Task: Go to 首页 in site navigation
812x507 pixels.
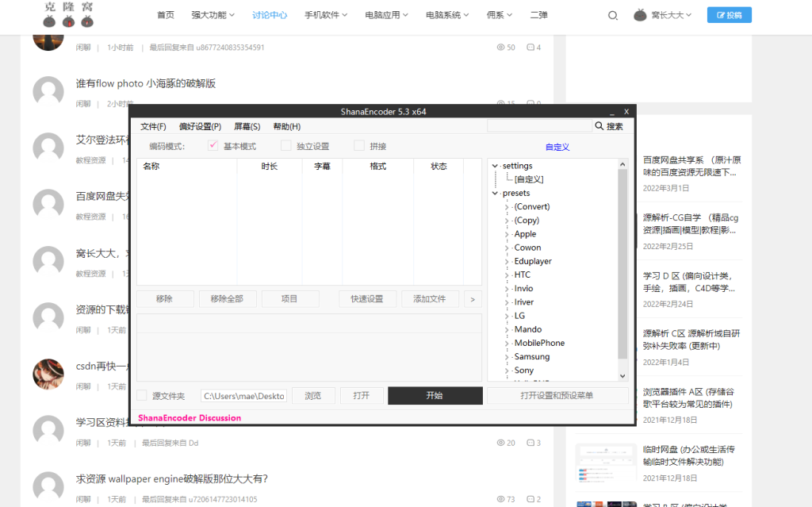Action: (166, 15)
